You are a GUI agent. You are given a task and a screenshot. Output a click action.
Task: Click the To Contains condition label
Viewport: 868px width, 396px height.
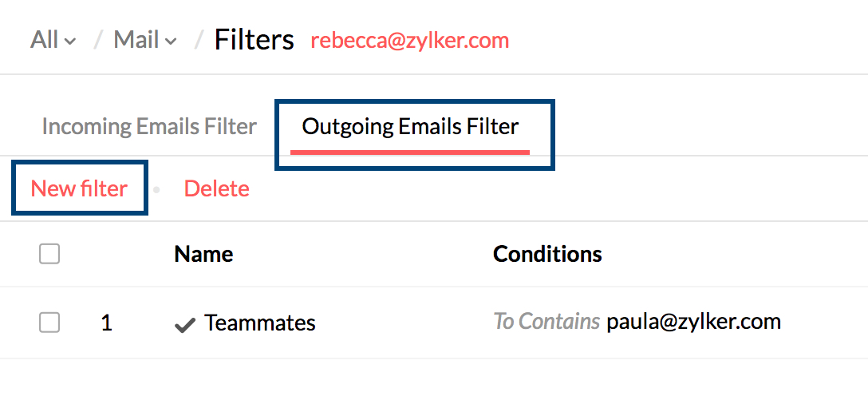[546, 322]
